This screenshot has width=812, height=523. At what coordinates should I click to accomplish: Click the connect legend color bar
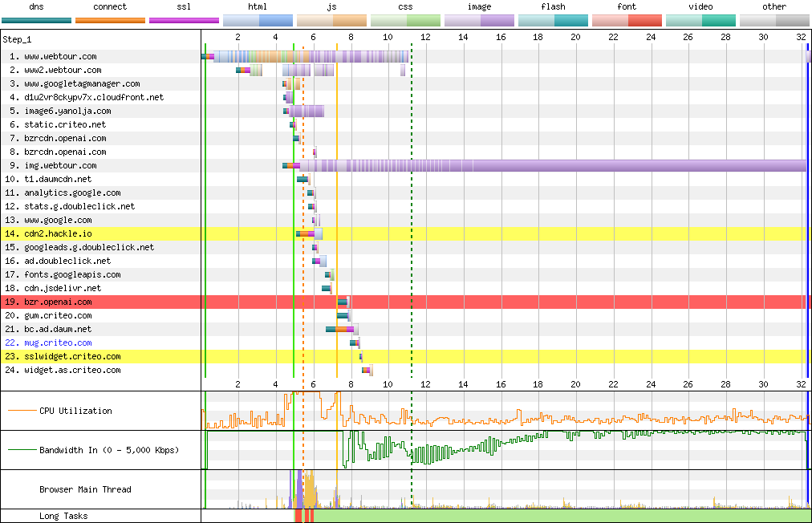110,21
